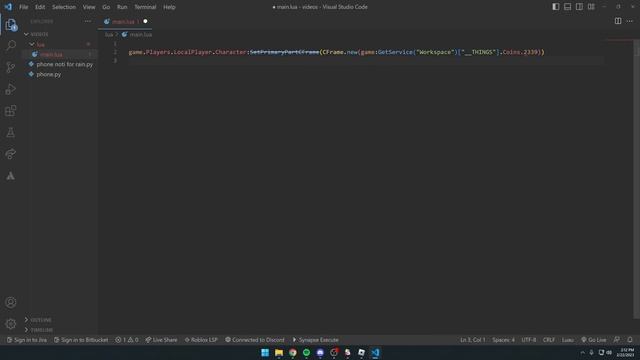This screenshot has width=640, height=360.
Task: Open the Atlassian icon at bottom of activity bar
Action: (11, 176)
